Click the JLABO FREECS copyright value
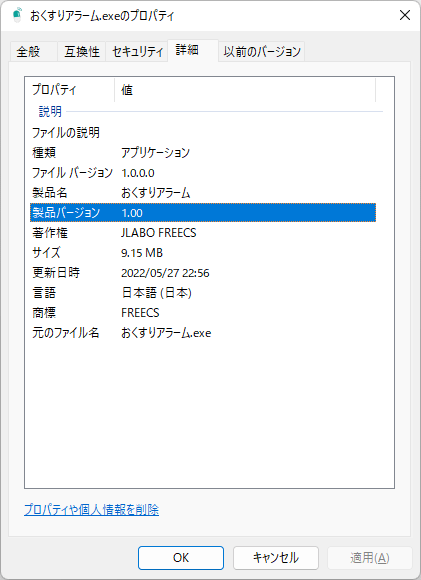This screenshot has width=421, height=580. click(x=158, y=233)
